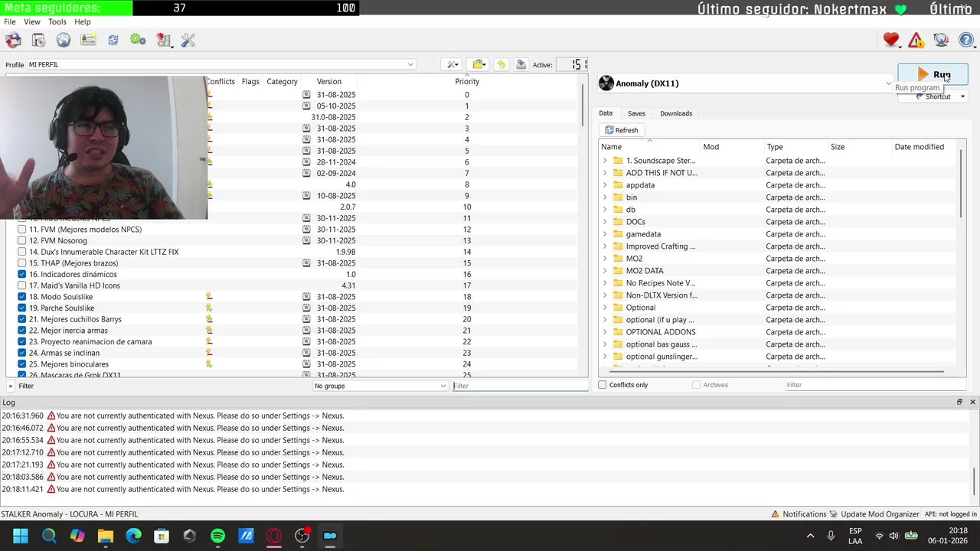Expand the mod list Filter panel arrow

click(x=11, y=386)
